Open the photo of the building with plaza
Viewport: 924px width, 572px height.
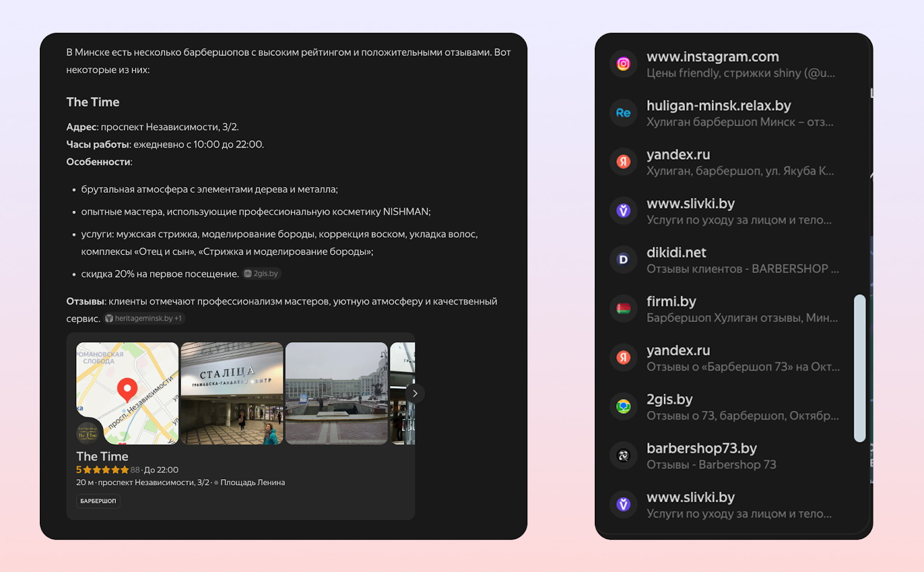(x=337, y=394)
